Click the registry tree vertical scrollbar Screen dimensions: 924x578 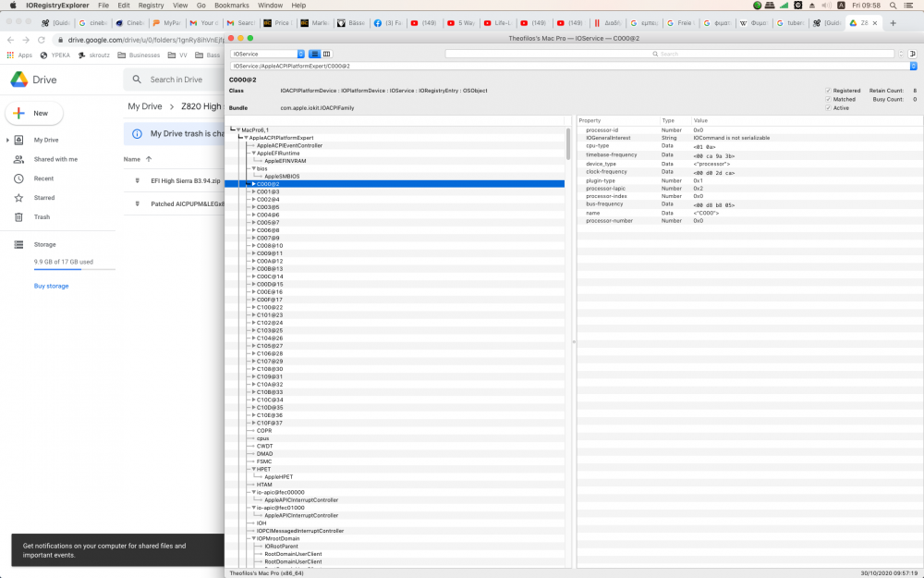click(568, 144)
